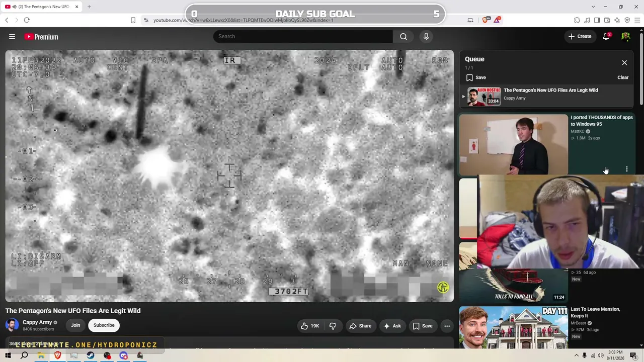Go to YouTube Premium home logo

click(x=41, y=37)
